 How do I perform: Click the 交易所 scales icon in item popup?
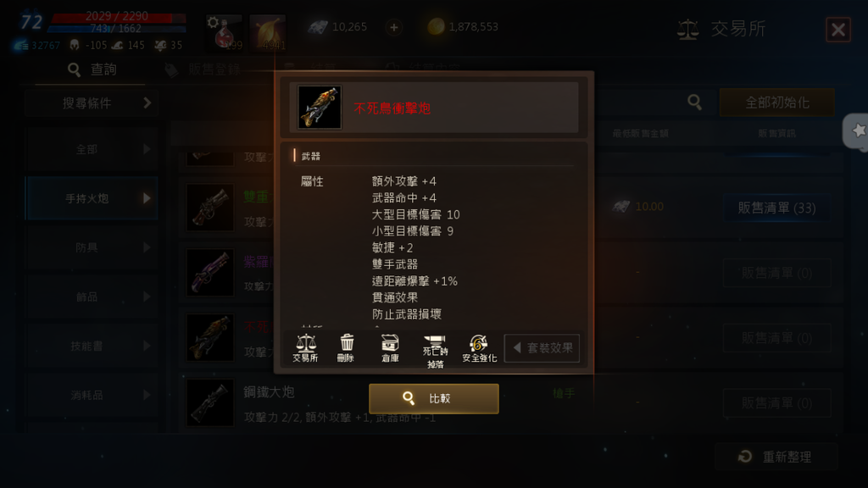[x=305, y=348]
